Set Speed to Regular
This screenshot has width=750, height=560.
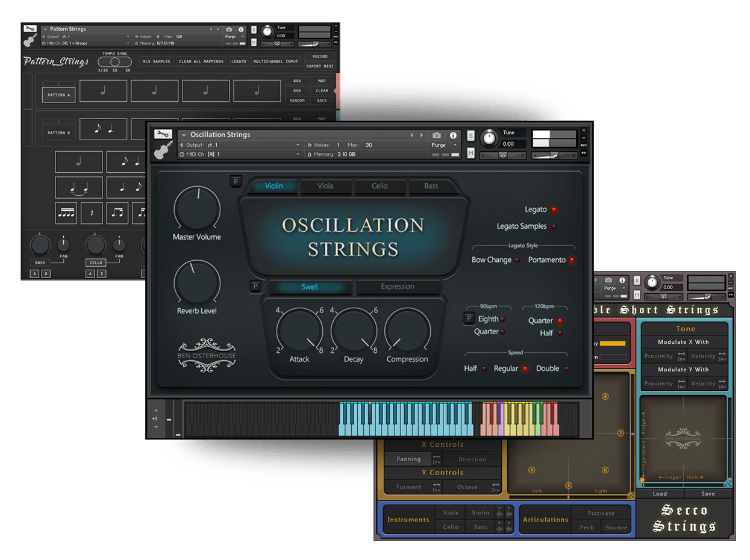[525, 369]
